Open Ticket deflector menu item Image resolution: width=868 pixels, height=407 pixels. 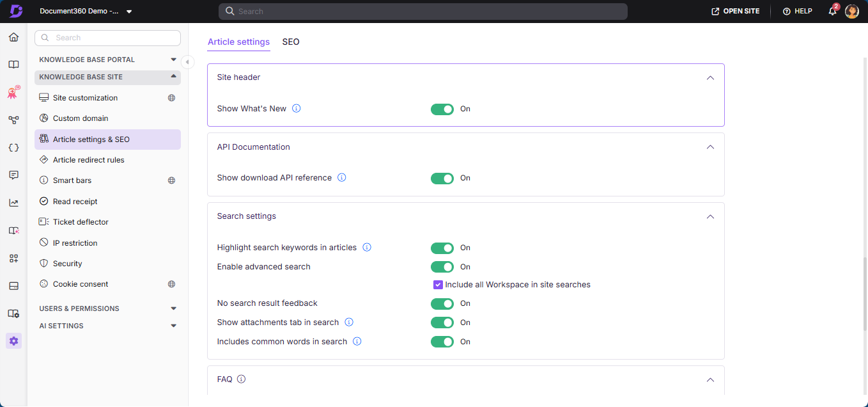click(x=107, y=222)
